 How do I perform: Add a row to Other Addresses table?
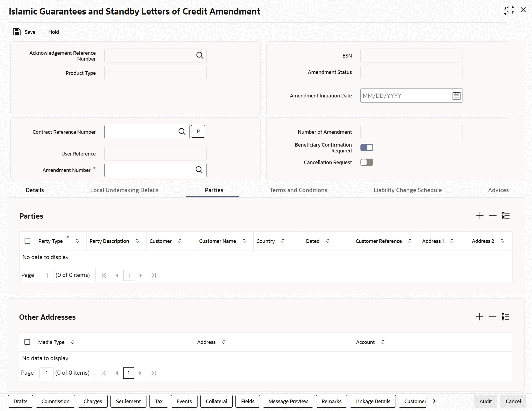point(479,317)
